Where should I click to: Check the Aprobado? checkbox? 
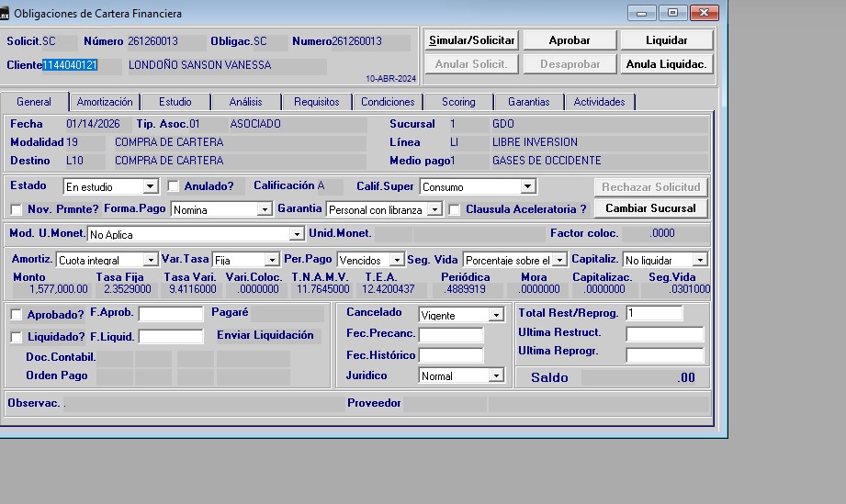tap(17, 315)
